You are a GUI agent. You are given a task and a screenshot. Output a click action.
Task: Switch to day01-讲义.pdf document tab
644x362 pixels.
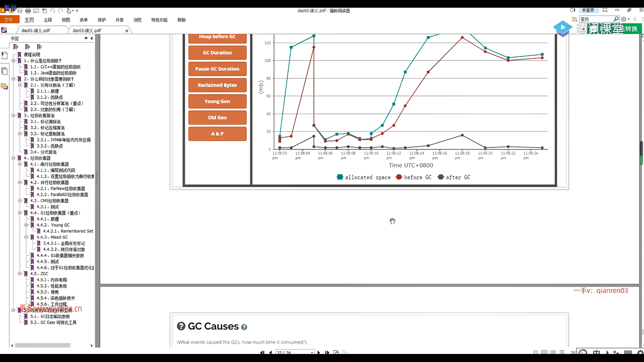(36, 31)
